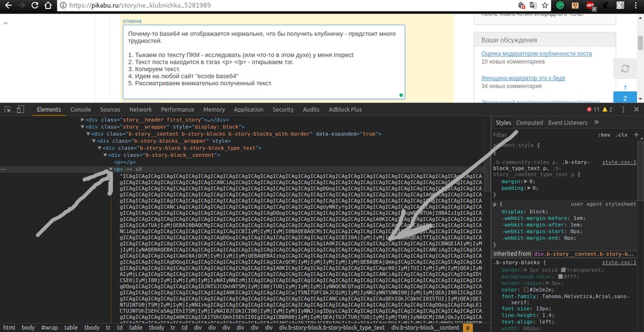Switch to the Network tab
Viewport: 644px width, 332px height.
(x=140, y=109)
